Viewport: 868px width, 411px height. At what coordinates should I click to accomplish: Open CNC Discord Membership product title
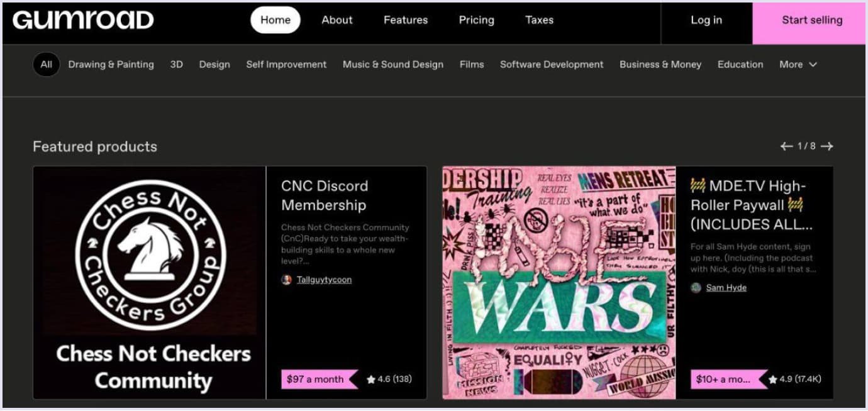click(325, 195)
